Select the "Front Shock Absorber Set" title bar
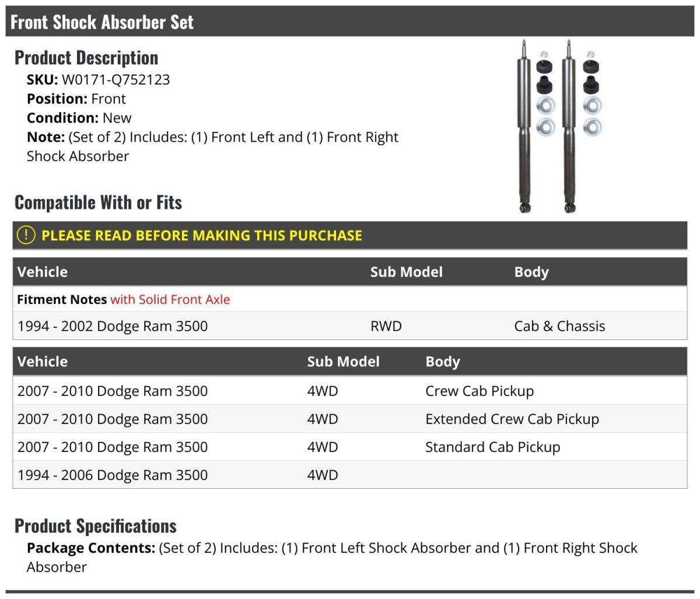The width and height of the screenshot is (700, 599). (102, 22)
